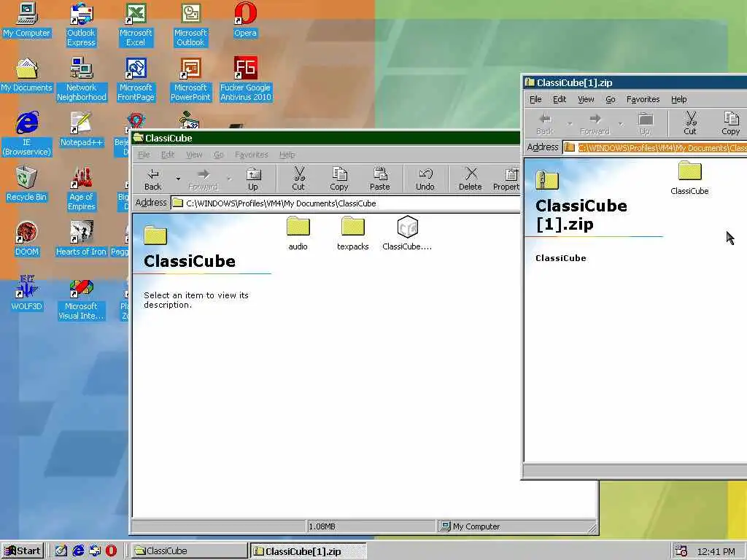Click the ClassiCube window address bar

point(346,203)
